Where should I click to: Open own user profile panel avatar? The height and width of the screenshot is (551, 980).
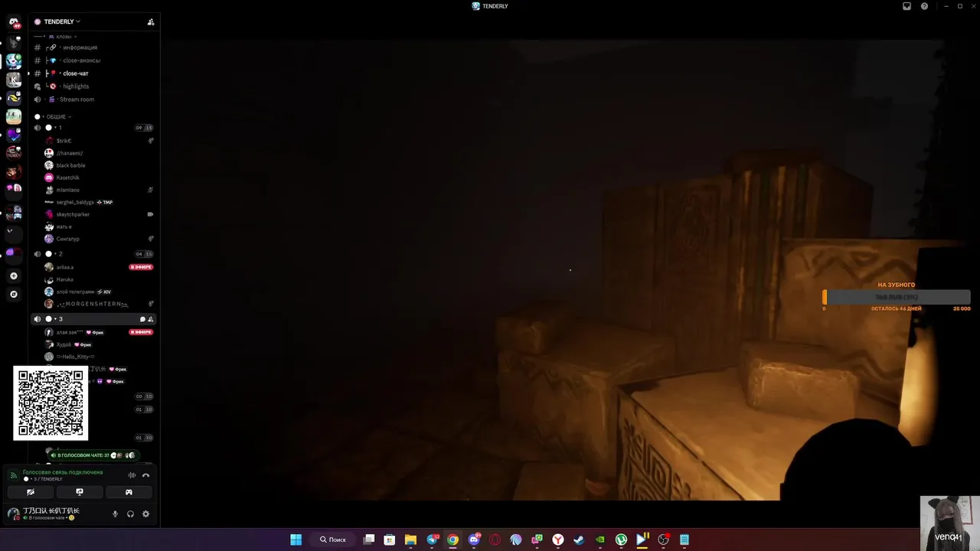coord(14,514)
